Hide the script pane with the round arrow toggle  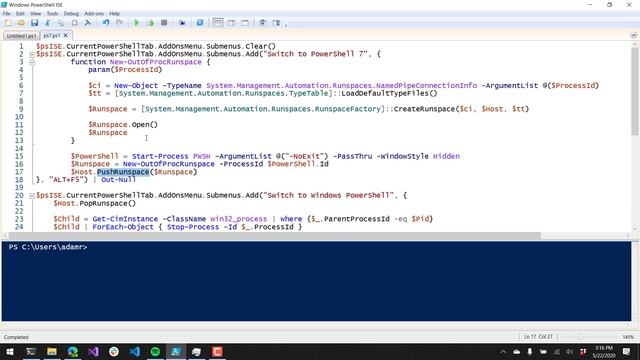pos(633,36)
